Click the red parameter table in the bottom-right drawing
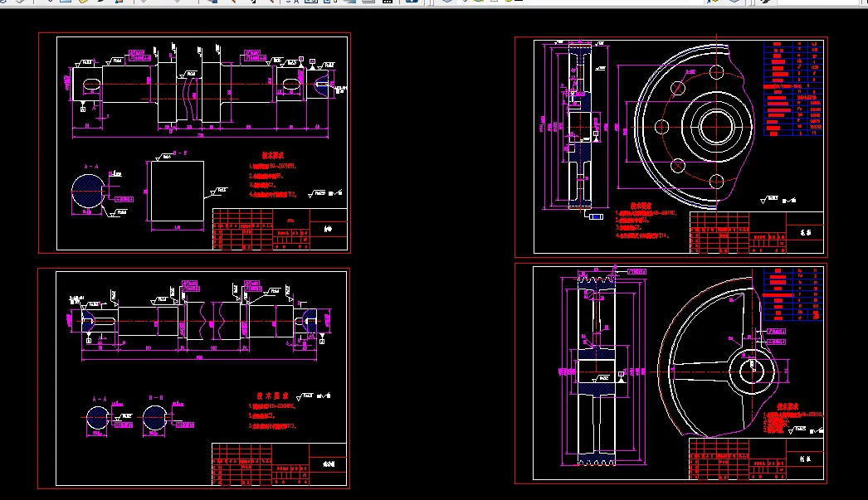 tap(792, 294)
